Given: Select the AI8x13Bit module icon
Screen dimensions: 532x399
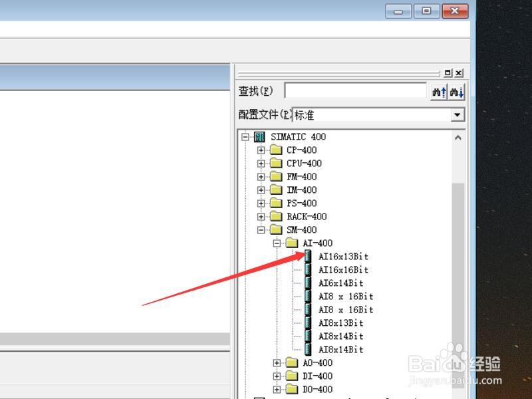Looking at the screenshot, I should coord(309,323).
